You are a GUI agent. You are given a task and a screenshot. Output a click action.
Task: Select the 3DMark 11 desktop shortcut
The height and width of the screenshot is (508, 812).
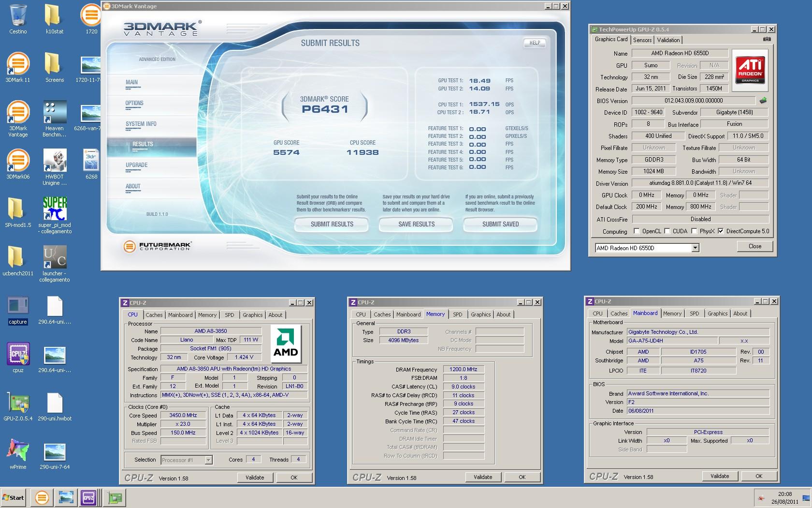pyautogui.click(x=18, y=68)
